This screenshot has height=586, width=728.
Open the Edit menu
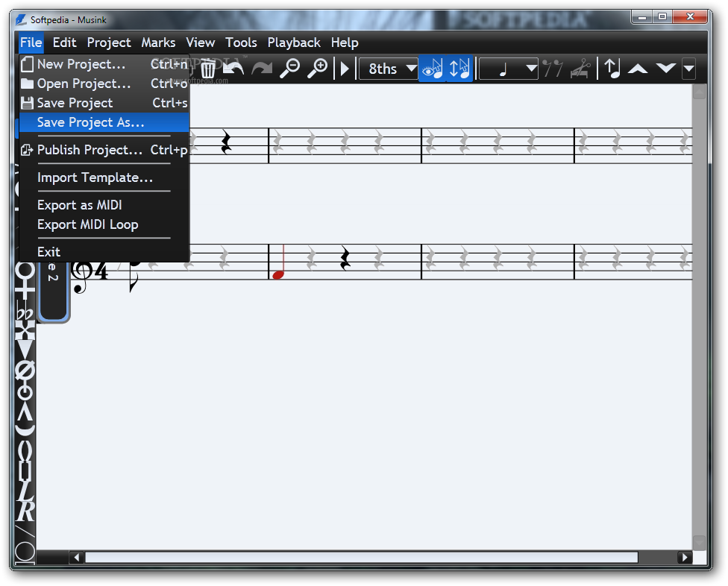(64, 42)
